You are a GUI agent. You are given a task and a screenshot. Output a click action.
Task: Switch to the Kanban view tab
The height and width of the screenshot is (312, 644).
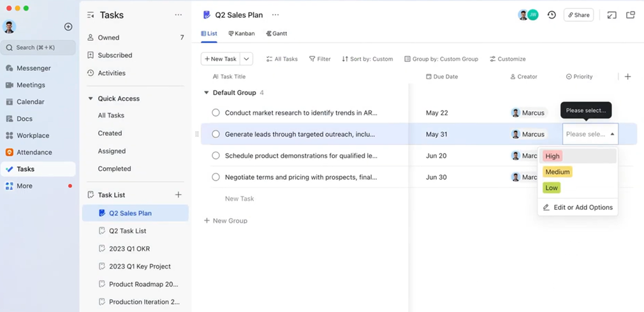[242, 33]
